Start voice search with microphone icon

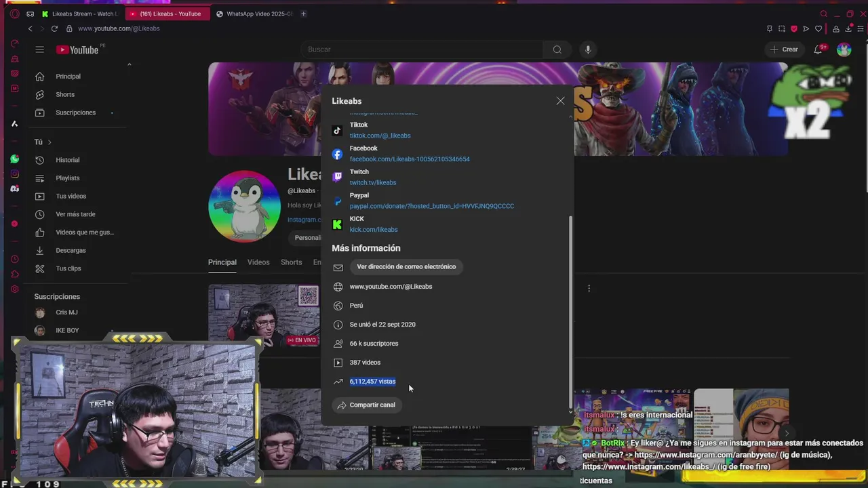point(588,49)
